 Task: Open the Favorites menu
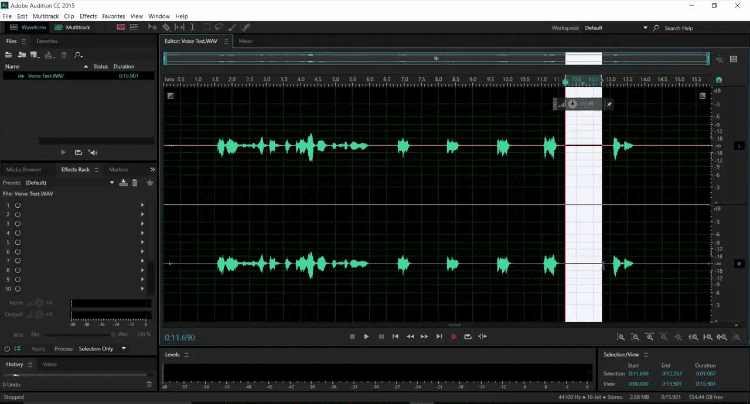[113, 16]
